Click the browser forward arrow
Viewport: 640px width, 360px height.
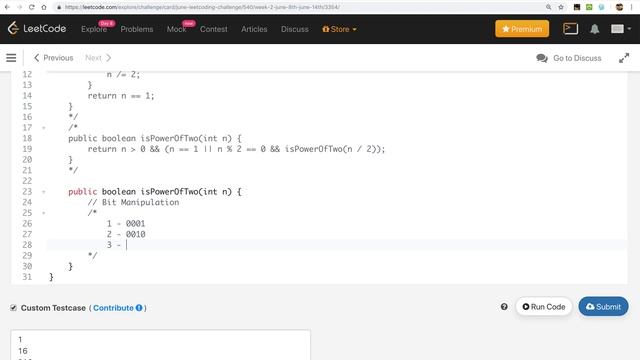click(x=19, y=7)
